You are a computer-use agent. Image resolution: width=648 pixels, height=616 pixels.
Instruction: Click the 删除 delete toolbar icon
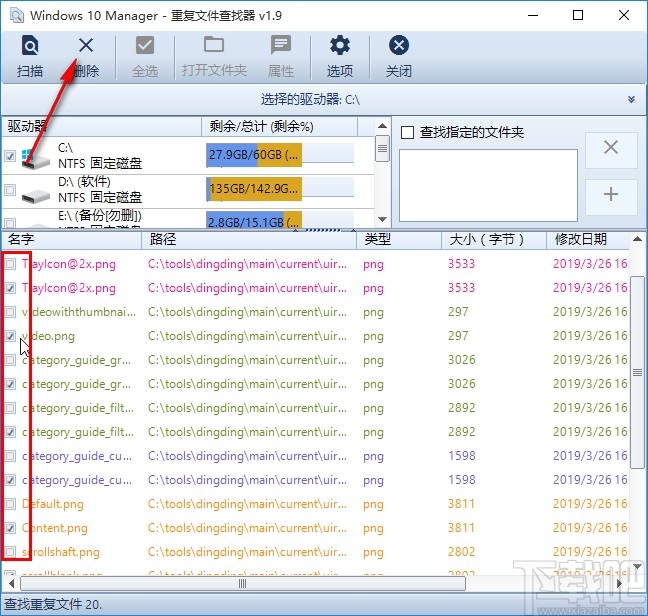point(86,45)
